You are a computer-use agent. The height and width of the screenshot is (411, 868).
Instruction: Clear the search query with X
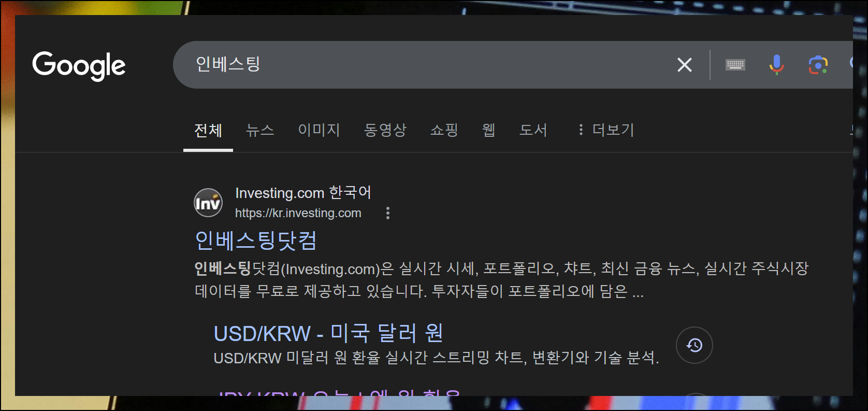(685, 65)
